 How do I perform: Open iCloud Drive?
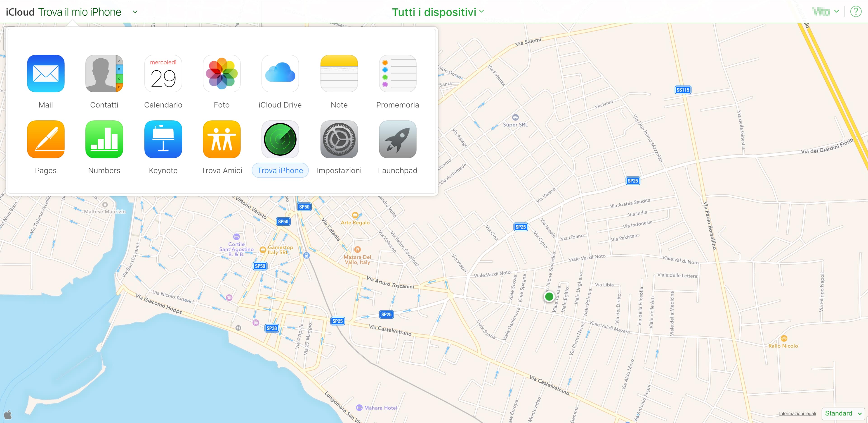pyautogui.click(x=280, y=74)
